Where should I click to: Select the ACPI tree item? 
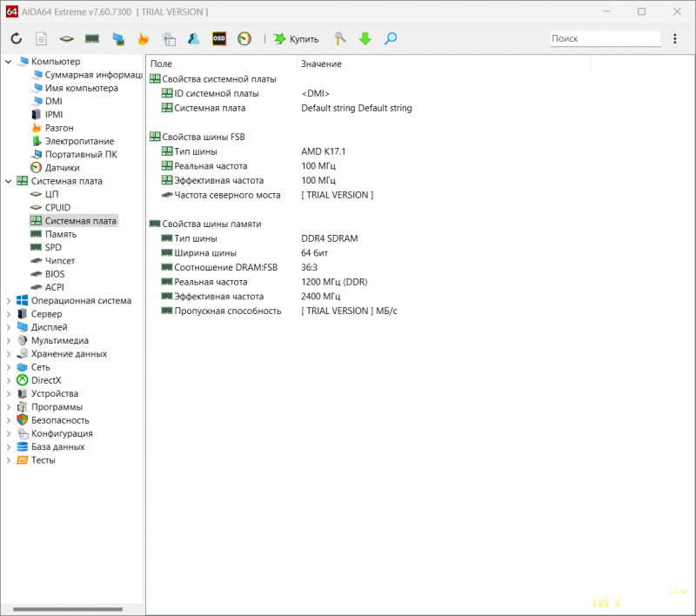(47, 288)
